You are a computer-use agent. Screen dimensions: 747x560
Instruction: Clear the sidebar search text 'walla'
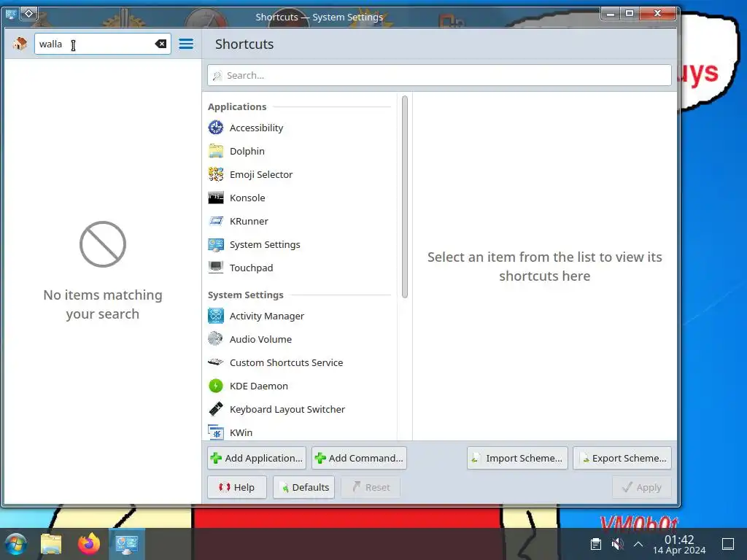(x=160, y=44)
